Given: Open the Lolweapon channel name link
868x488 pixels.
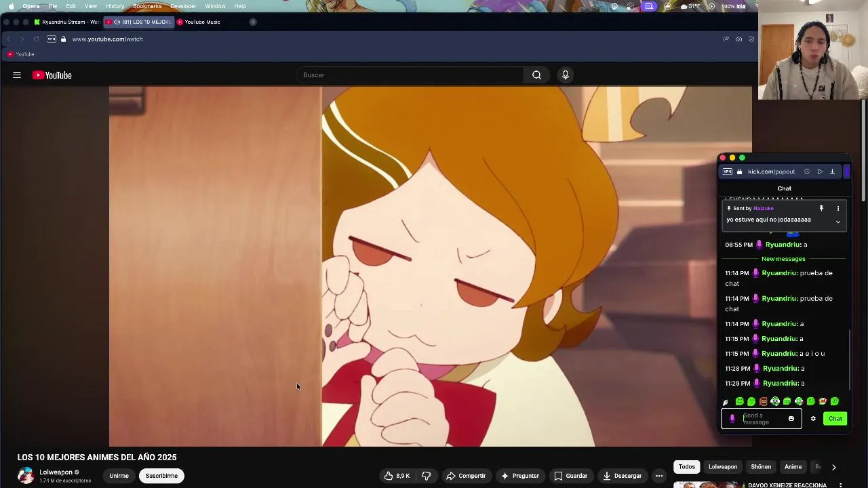Looking at the screenshot, I should tap(56, 472).
